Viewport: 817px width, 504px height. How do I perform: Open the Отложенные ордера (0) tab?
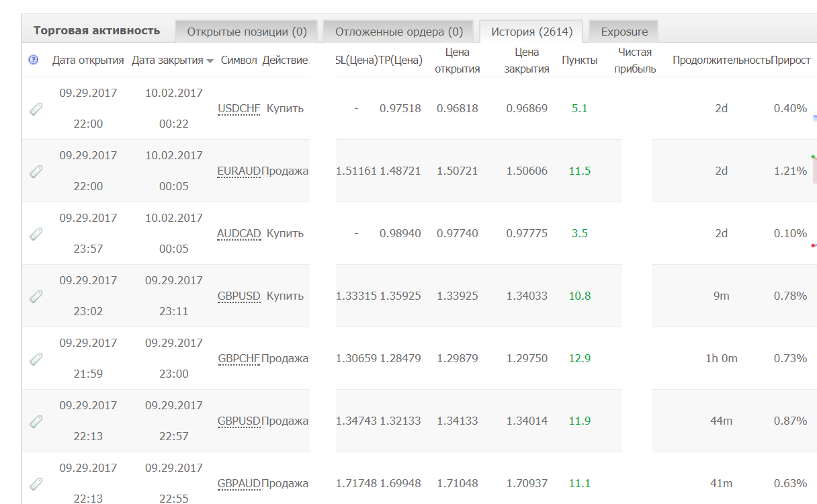click(399, 32)
